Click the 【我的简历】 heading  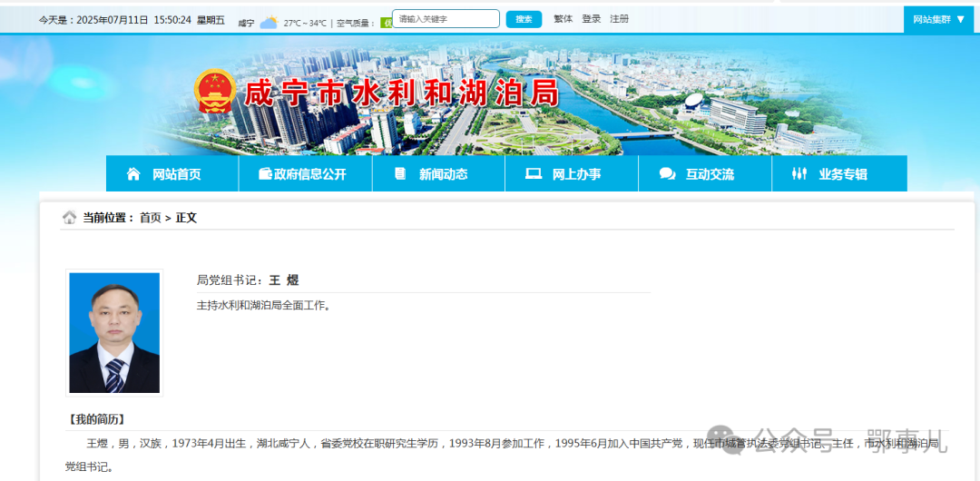pos(95,419)
